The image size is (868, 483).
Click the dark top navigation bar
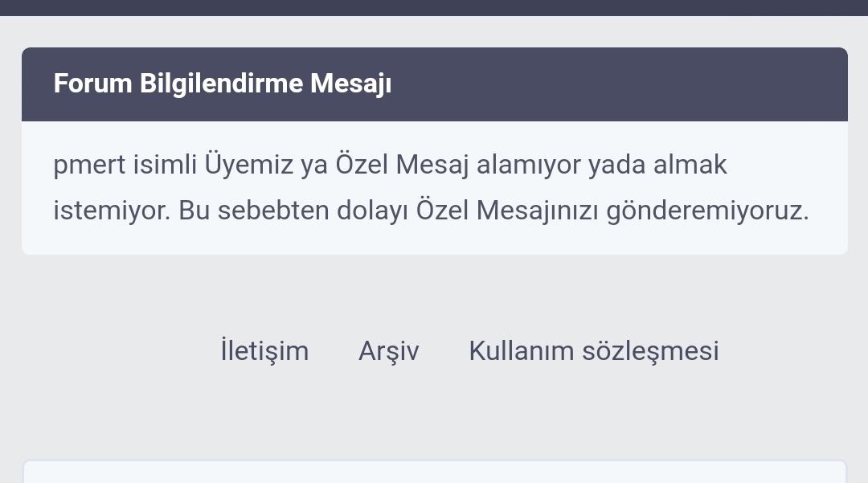point(434,7)
